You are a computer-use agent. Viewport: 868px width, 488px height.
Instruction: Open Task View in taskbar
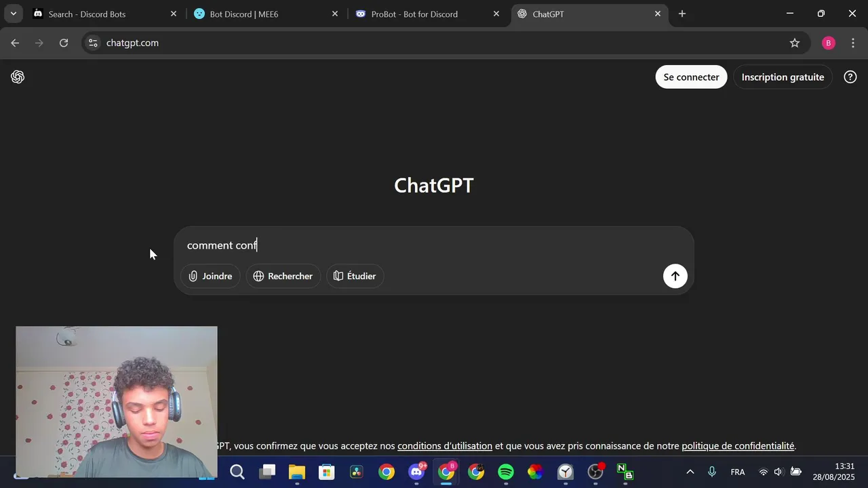click(x=268, y=472)
